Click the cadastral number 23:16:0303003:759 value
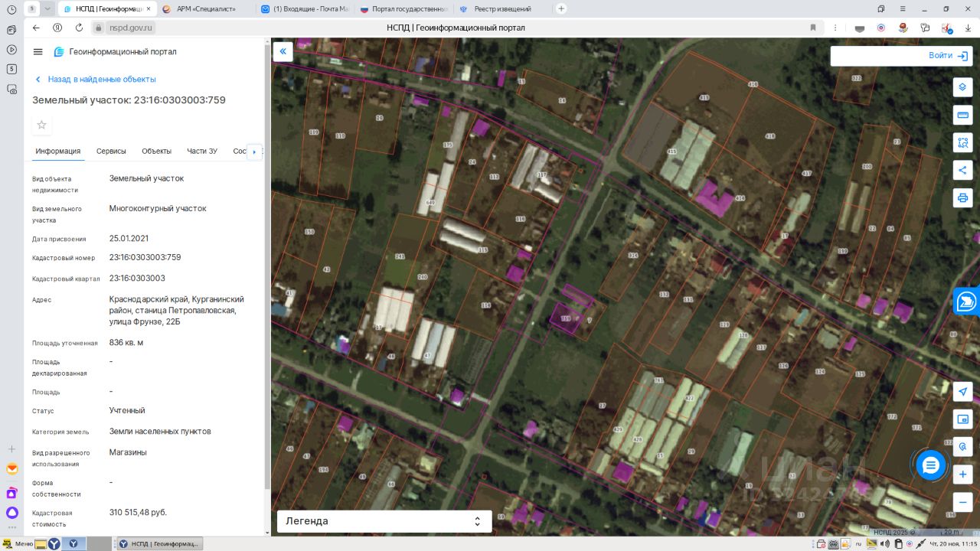The image size is (980, 551). click(x=145, y=257)
